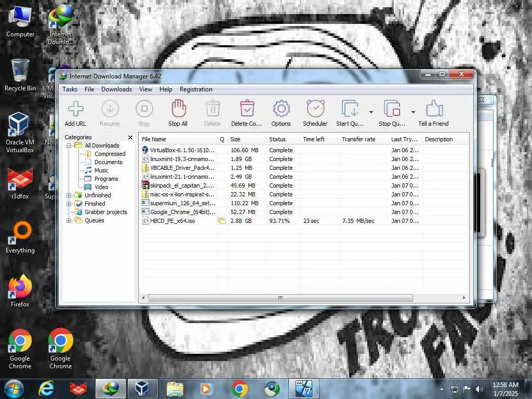Screen dimensions: 532x399
Task: Click the Tell a Friend thumbs-up icon
Action: coord(434,109)
